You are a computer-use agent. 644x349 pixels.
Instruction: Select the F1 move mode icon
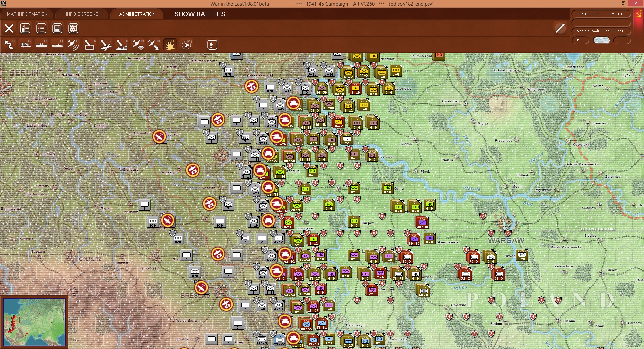pyautogui.click(x=9, y=45)
